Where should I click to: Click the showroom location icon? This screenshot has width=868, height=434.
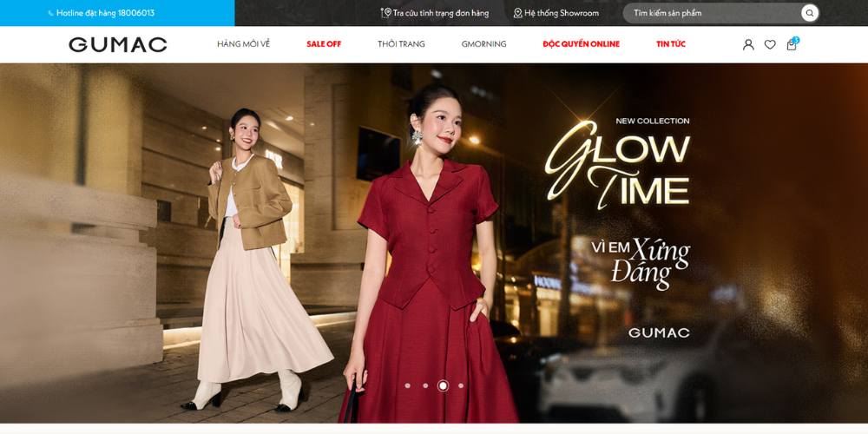(517, 13)
